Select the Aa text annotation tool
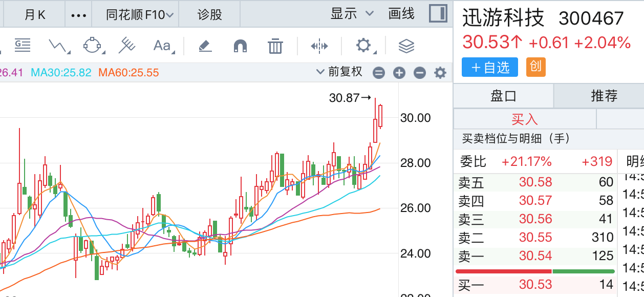 point(162,46)
